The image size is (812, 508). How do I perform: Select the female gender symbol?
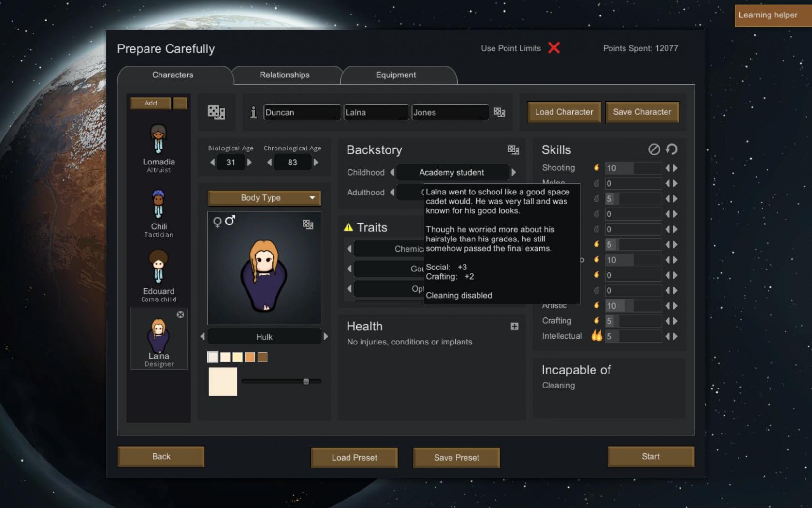point(218,221)
